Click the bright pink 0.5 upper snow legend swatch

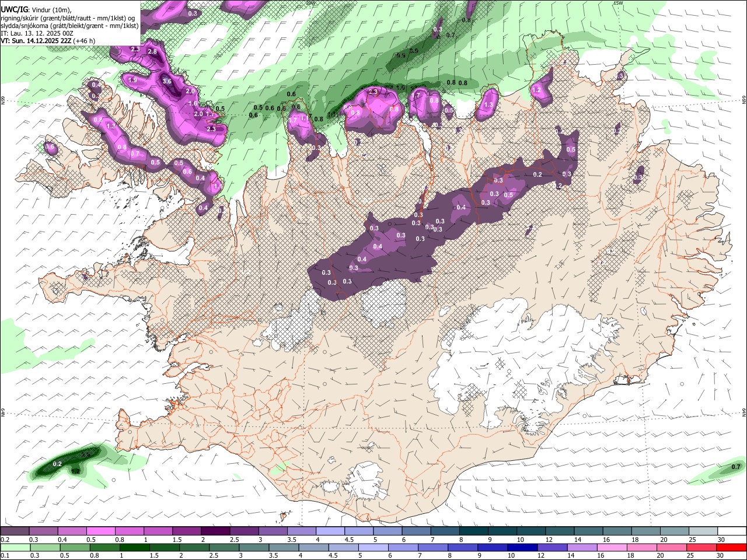100,531
